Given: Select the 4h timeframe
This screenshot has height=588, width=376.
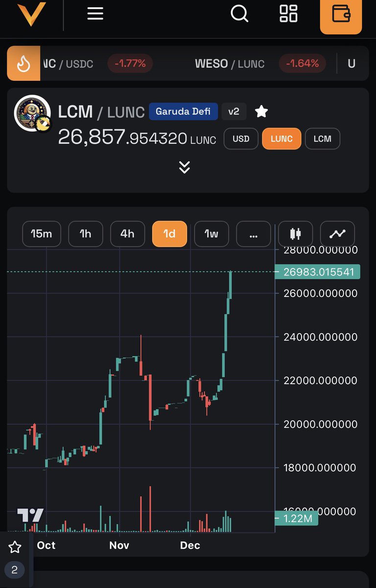Looking at the screenshot, I should click(x=127, y=234).
